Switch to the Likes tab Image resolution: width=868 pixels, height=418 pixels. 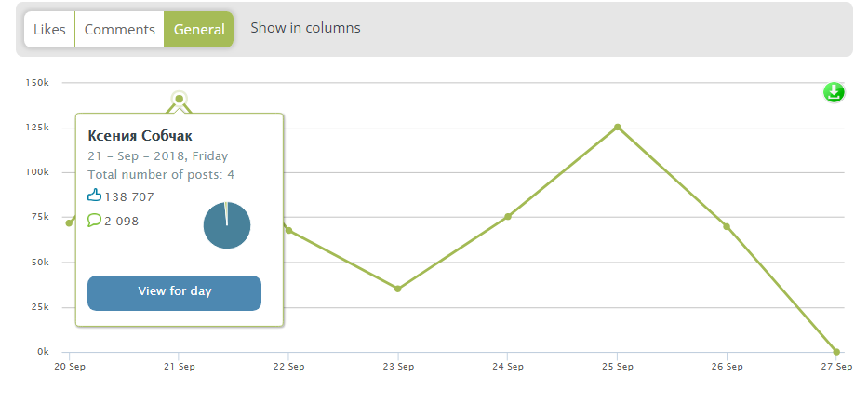49,30
